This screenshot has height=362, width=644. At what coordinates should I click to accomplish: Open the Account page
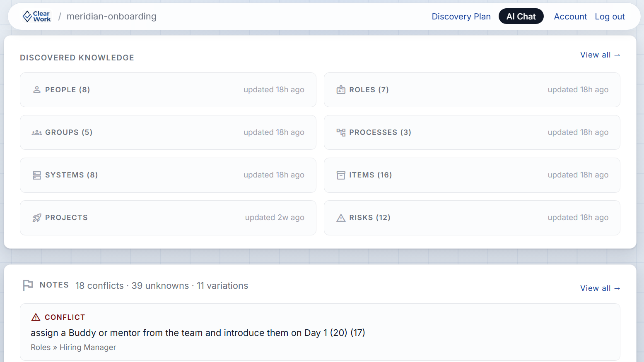point(570,17)
